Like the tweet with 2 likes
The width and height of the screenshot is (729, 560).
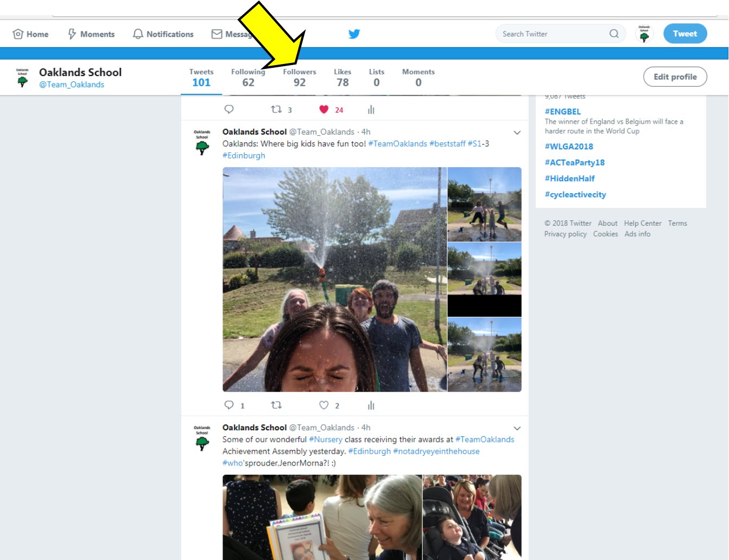(x=324, y=405)
